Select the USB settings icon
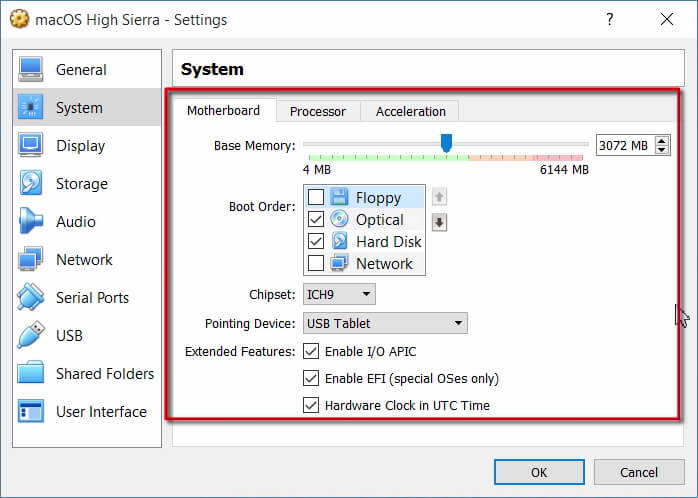Screen dimensions: 698x498 click(31, 336)
